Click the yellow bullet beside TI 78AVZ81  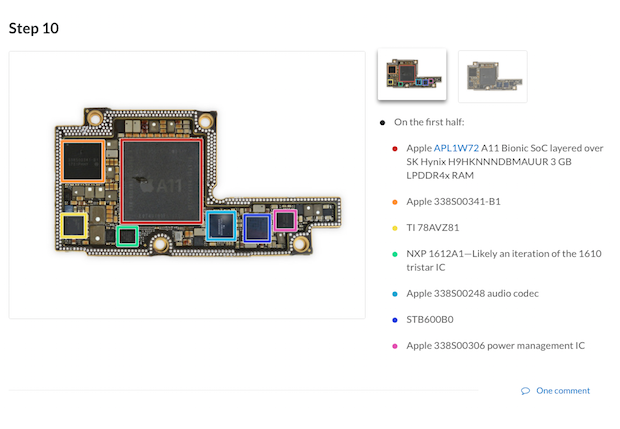click(395, 228)
